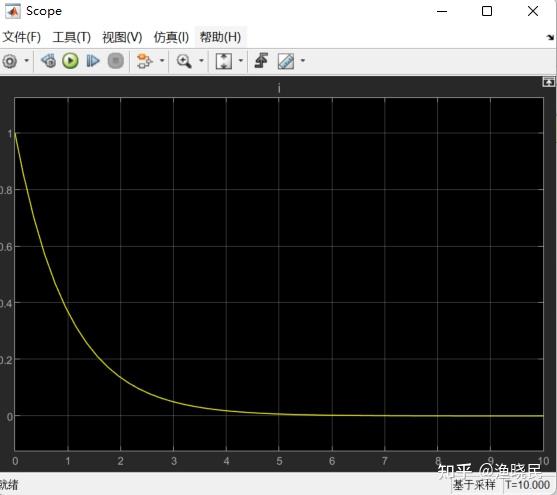Screen dimensions: 557x495
Task: Click the gray stop simulation button
Action: click(116, 61)
